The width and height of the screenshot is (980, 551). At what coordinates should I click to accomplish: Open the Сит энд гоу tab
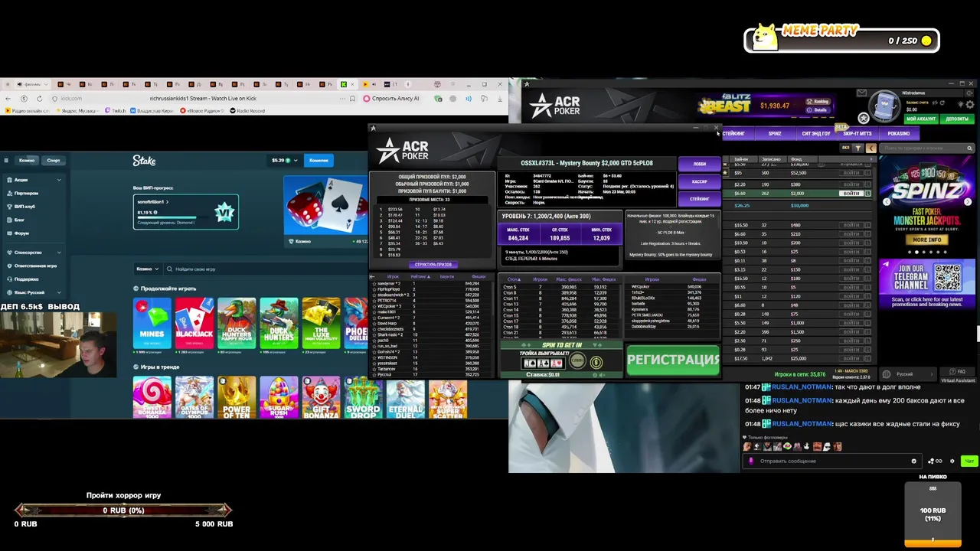[816, 133]
